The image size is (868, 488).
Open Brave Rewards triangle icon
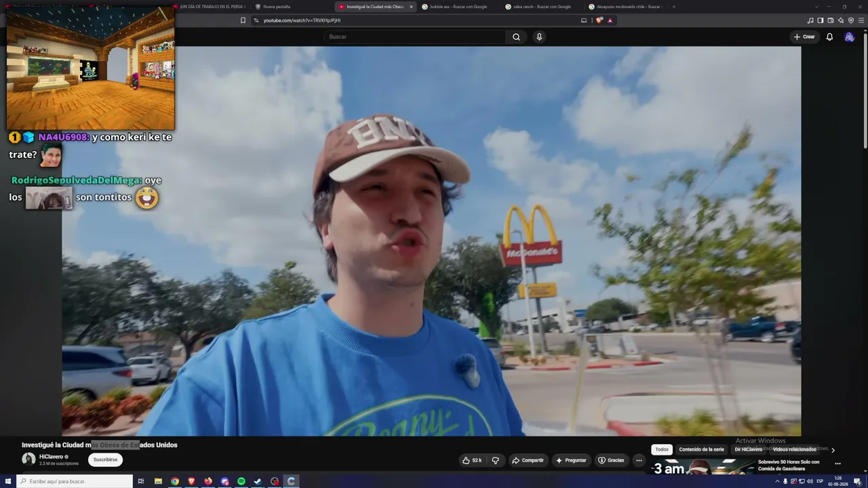point(610,20)
